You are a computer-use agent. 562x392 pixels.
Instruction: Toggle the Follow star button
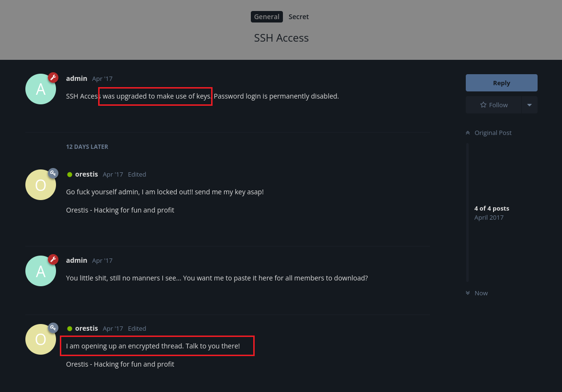(x=494, y=105)
